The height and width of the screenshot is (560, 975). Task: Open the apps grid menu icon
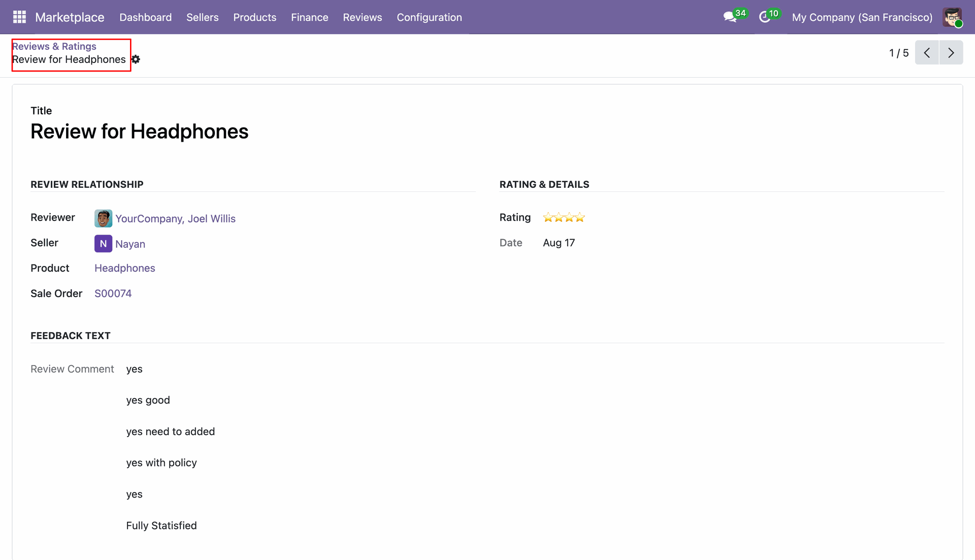click(x=19, y=17)
